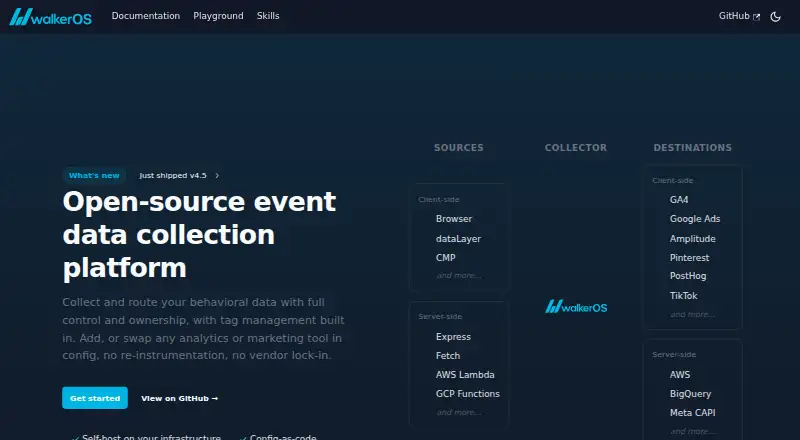Select Pinterest destination
The height and width of the screenshot is (440, 800).
point(689,258)
